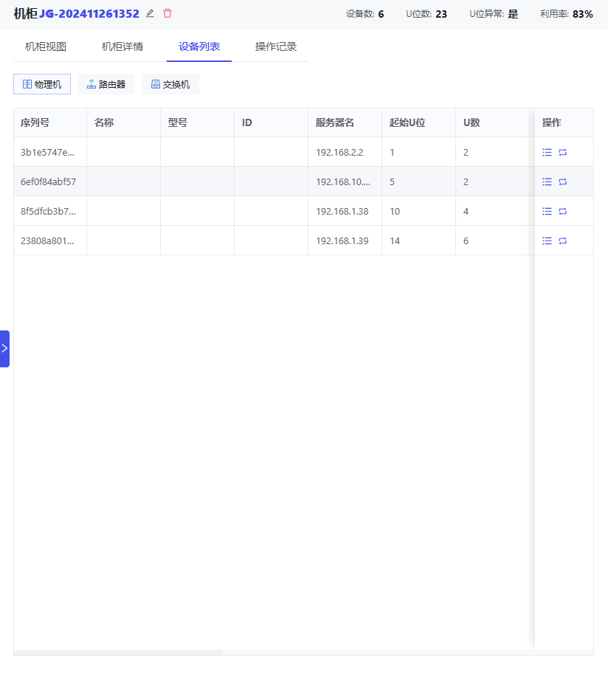Click U数 column header
This screenshot has height=700, width=608.
click(x=492, y=122)
